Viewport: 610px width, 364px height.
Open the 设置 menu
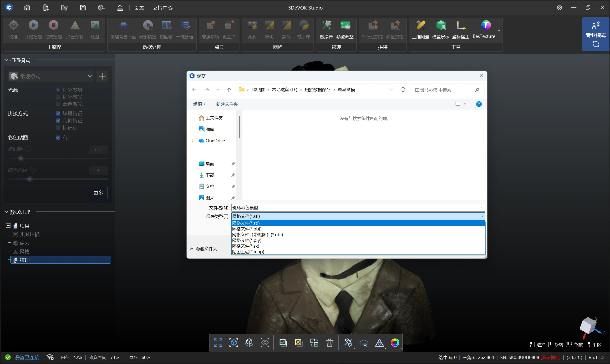click(x=139, y=8)
